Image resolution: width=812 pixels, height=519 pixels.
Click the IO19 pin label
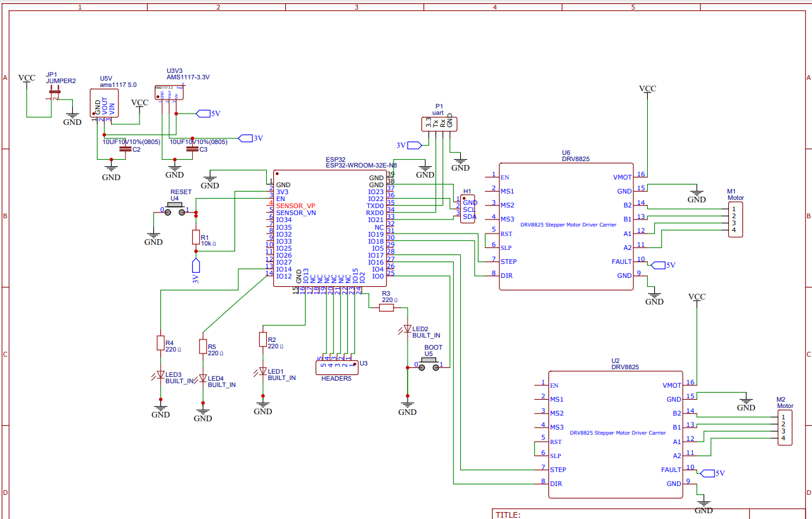pos(376,234)
